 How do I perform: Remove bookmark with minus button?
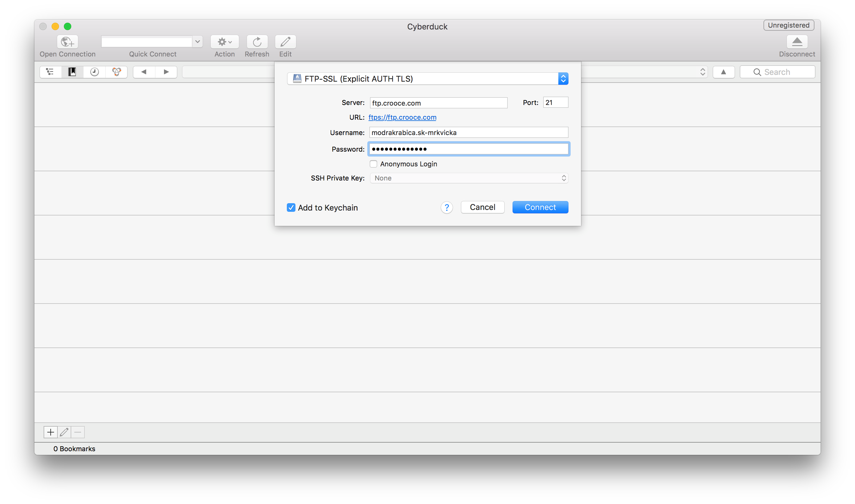tap(77, 432)
